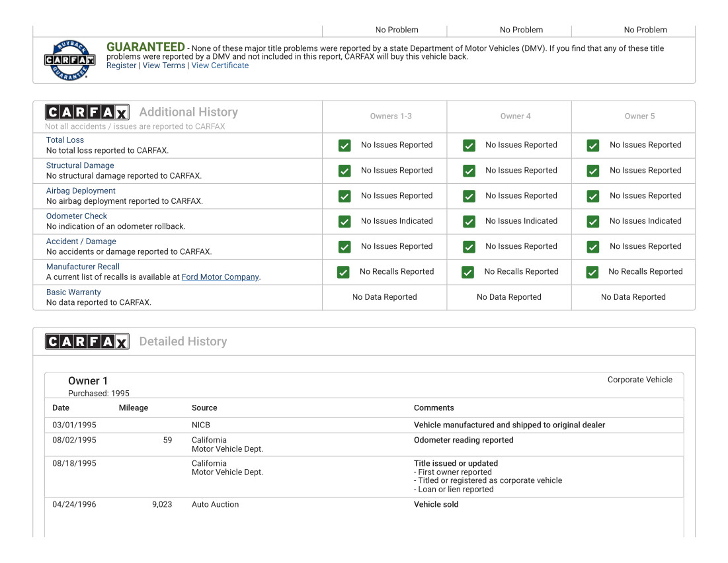The width and height of the screenshot is (728, 563).
Task: Open the View Certificate link
Action: (220, 65)
